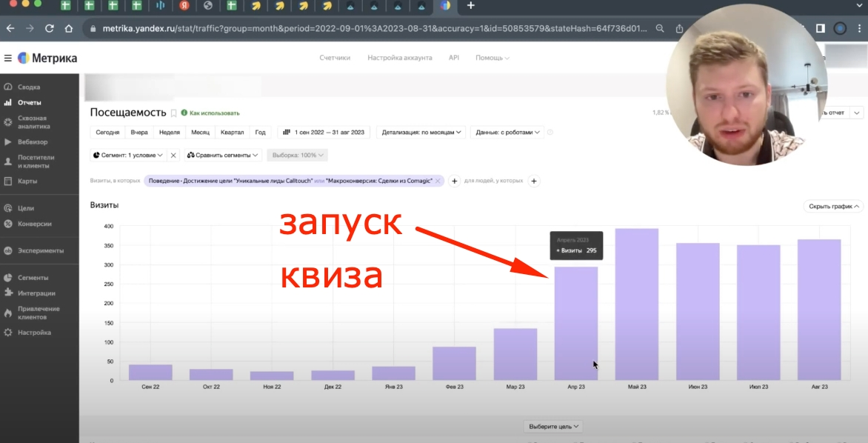Open Карты in the sidebar
Image resolution: width=868 pixels, height=443 pixels.
point(27,181)
